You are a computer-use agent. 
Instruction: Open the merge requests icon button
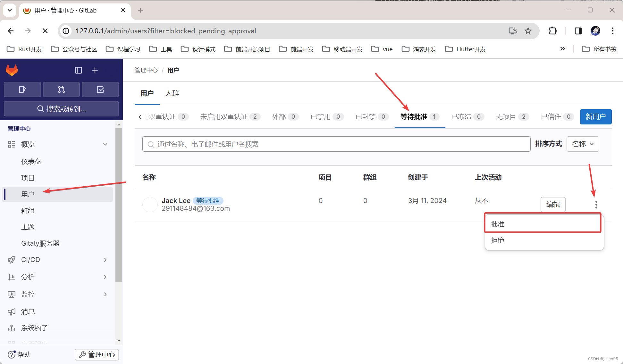pos(61,89)
